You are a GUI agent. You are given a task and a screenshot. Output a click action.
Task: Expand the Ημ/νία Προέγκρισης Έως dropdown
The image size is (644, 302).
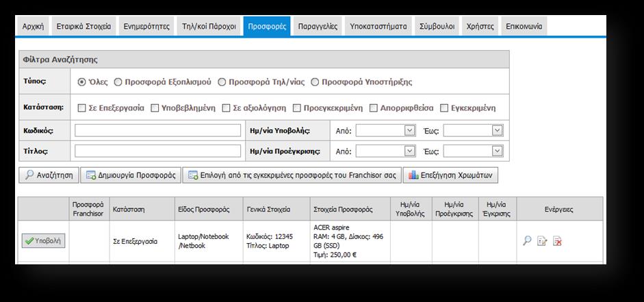498,151
